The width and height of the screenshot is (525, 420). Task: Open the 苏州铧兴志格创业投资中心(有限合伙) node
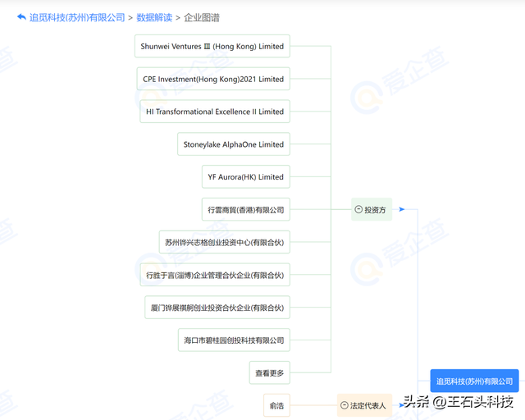[224, 242]
